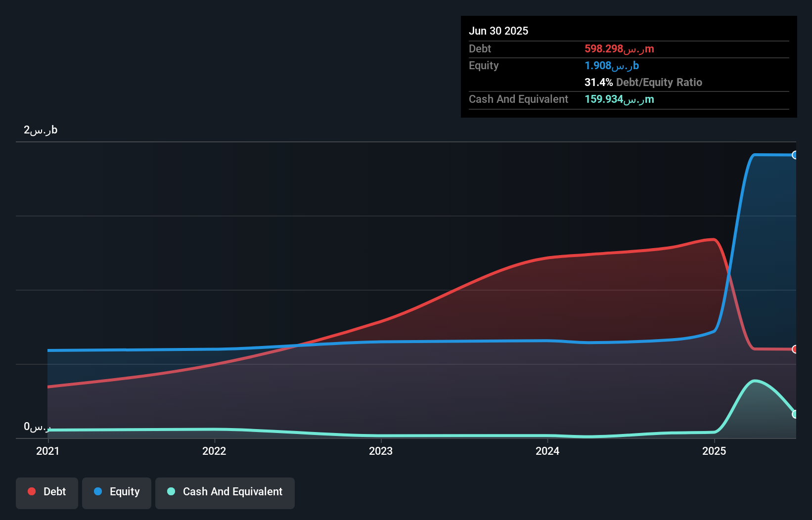The height and width of the screenshot is (520, 812).
Task: Click the Equity row label in tooltip
Action: click(484, 65)
